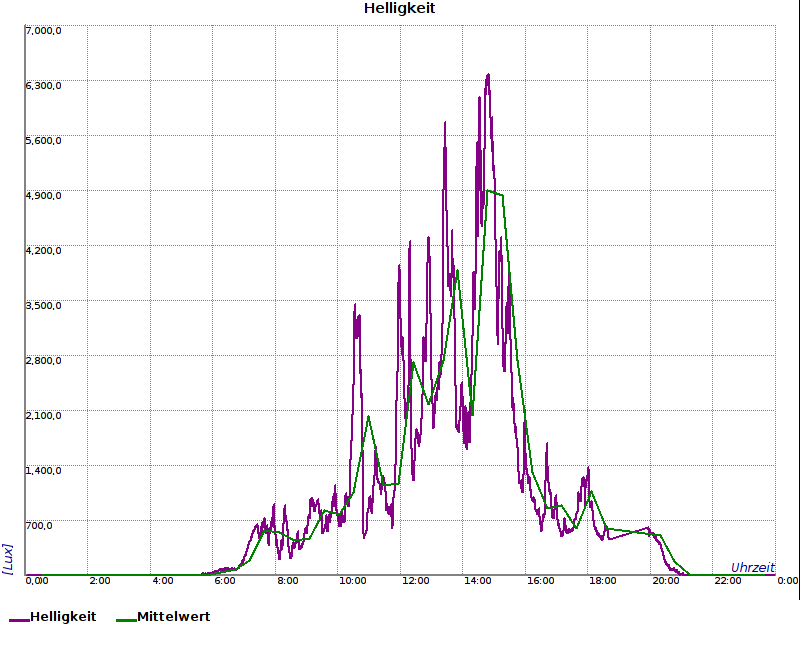
Task: Click the 18:00 time axis label
Action: (603, 581)
